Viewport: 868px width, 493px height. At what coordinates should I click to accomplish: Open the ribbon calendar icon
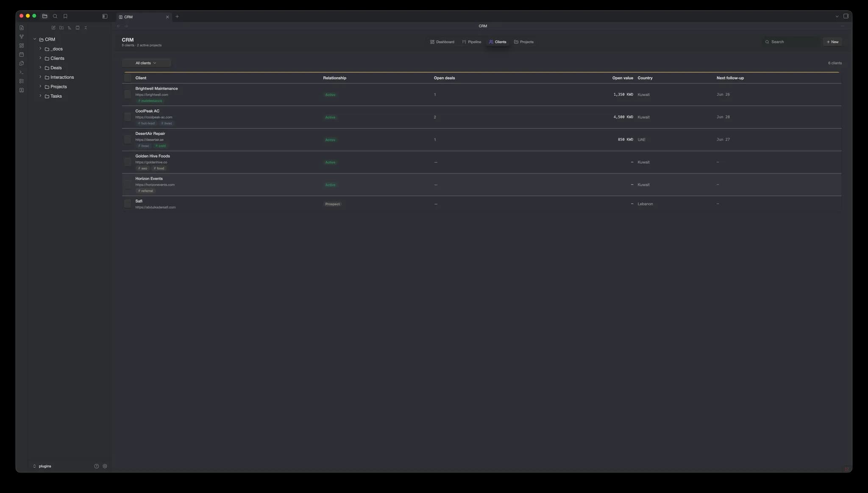(x=22, y=54)
